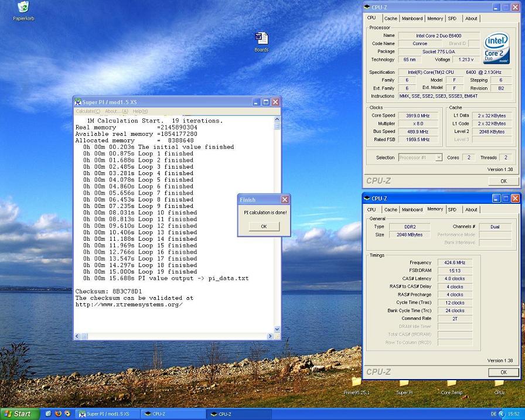Click the chip icon in the processor CPU-Z title bar
Viewport: 525px width, 420px height.
click(367, 7)
